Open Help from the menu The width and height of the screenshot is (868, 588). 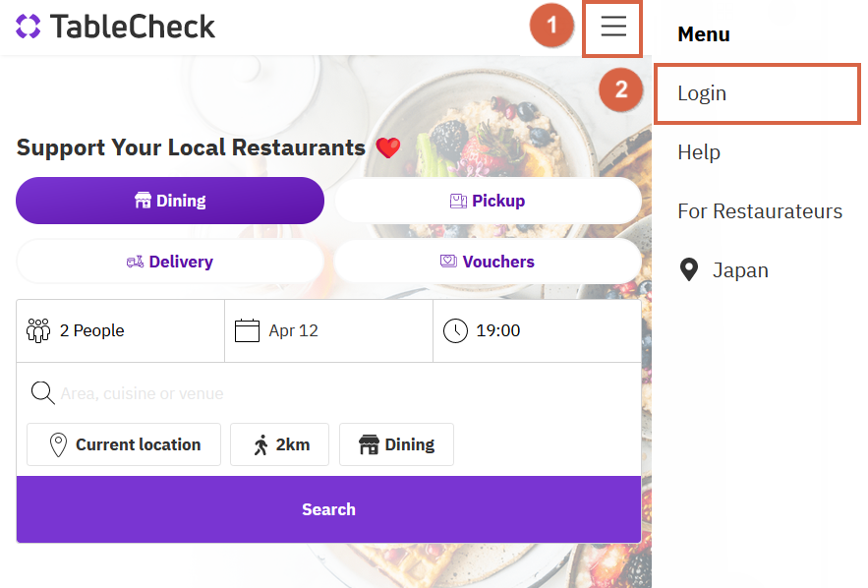pyautogui.click(x=699, y=152)
